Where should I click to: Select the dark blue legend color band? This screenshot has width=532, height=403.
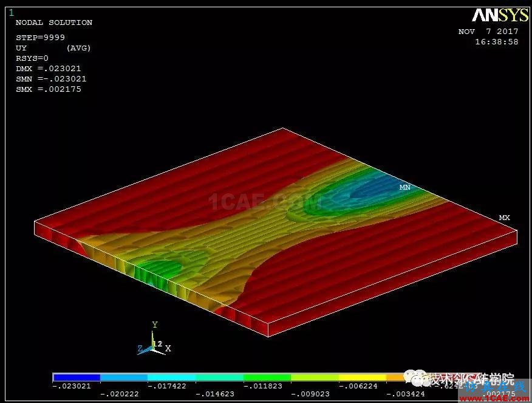click(77, 377)
